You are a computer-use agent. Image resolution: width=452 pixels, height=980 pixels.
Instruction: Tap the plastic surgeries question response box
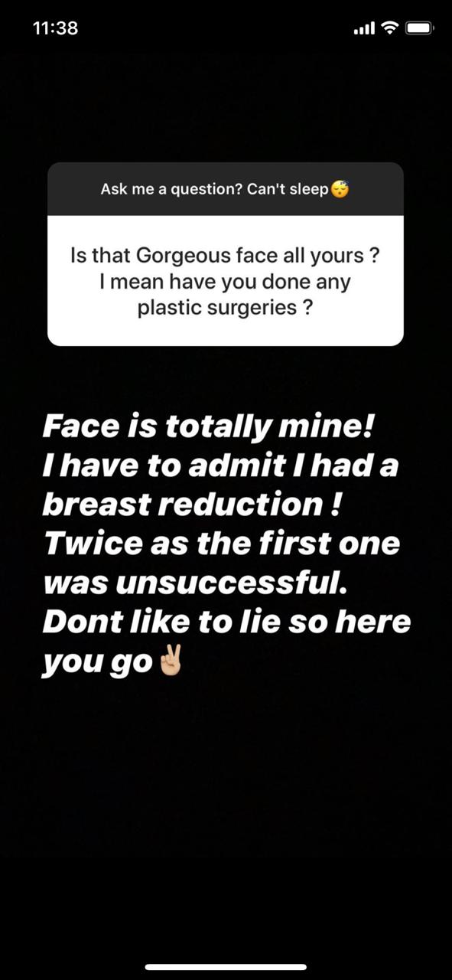pyautogui.click(x=225, y=280)
